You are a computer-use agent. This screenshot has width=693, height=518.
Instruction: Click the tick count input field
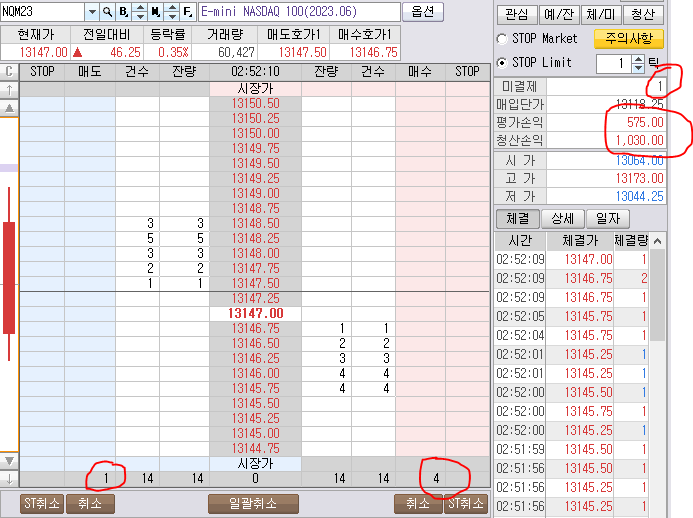coord(614,63)
